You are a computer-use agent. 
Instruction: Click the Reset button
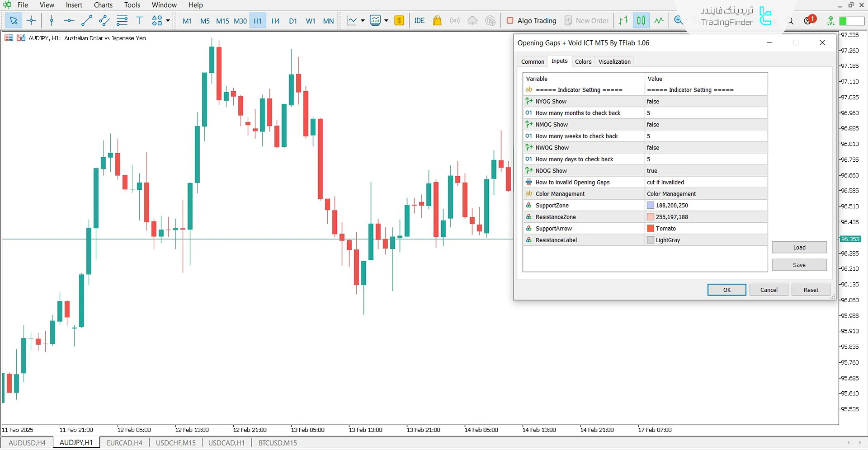[x=811, y=290]
